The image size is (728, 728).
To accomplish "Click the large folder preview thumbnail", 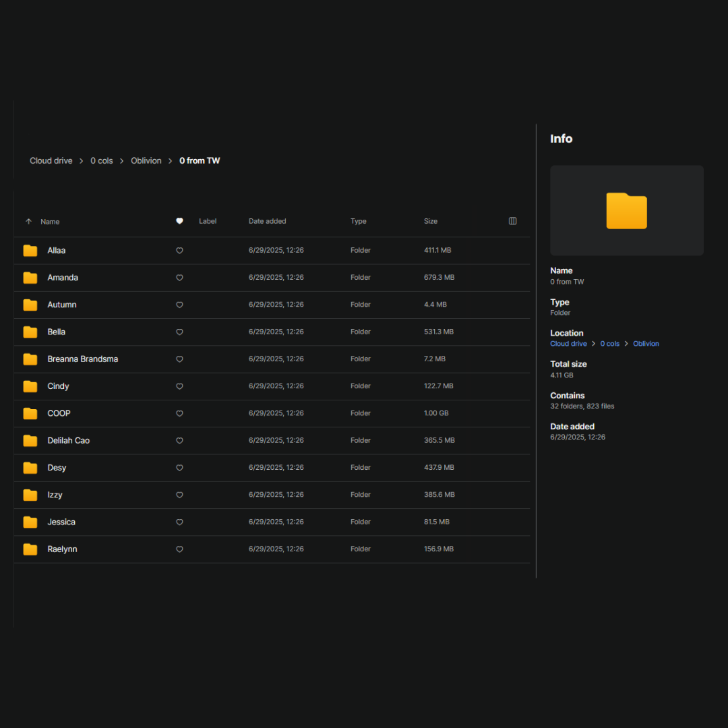I will pyautogui.click(x=626, y=211).
